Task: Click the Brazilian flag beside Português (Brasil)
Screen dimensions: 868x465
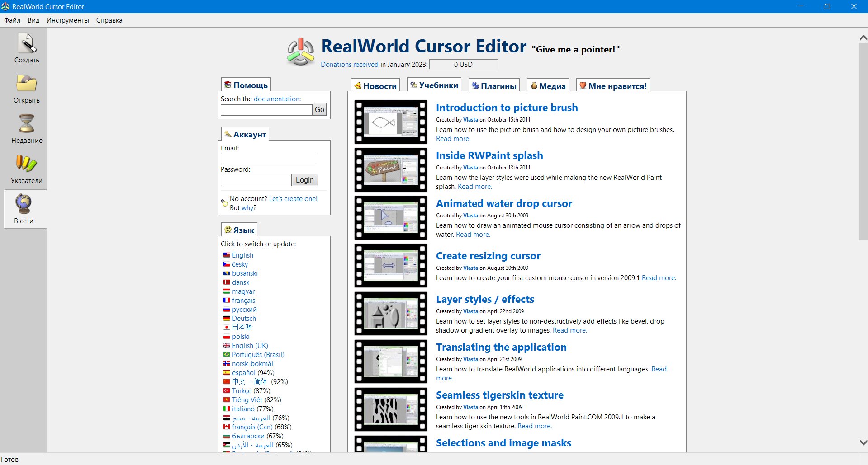Action: coord(227,355)
